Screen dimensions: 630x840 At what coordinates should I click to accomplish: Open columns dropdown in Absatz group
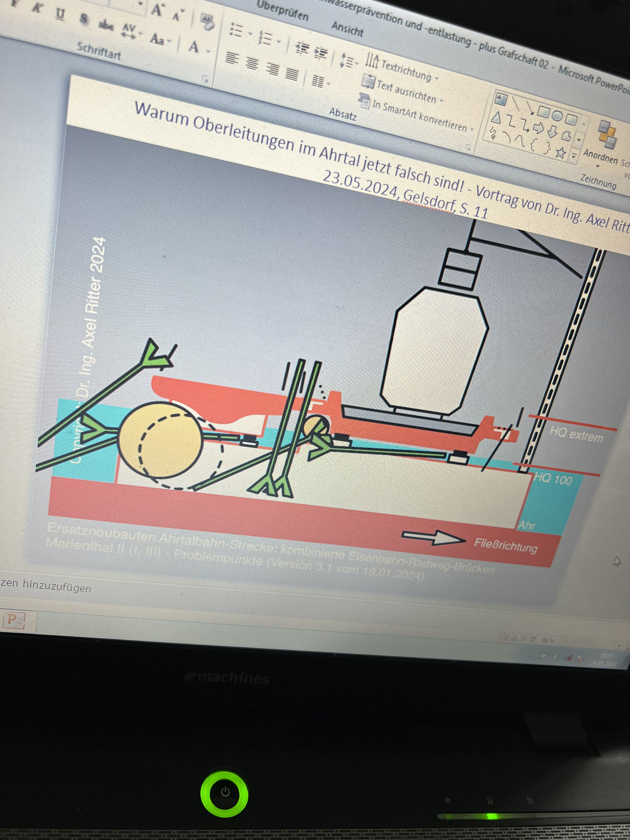(321, 81)
